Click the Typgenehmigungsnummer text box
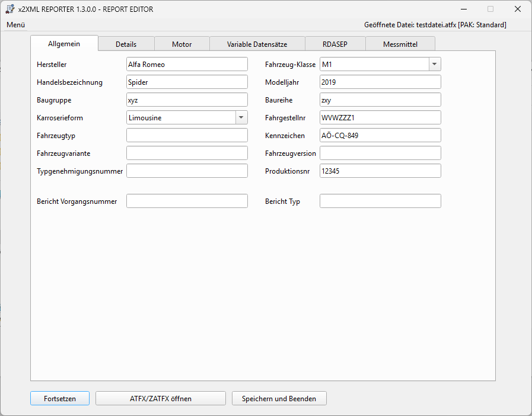The width and height of the screenshot is (532, 416). click(187, 171)
